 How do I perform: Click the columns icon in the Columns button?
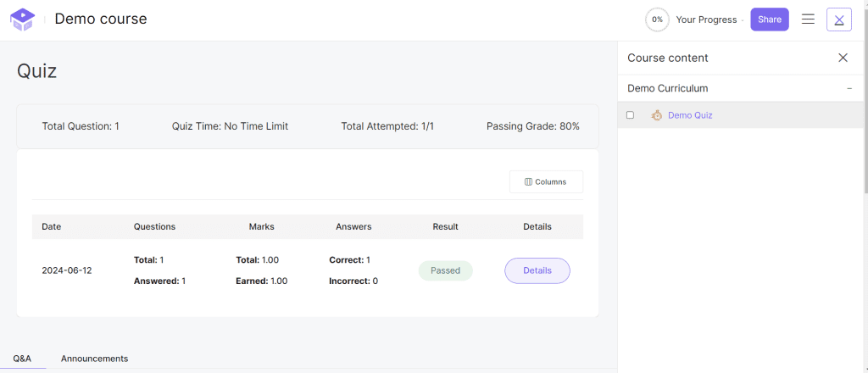[x=528, y=182]
